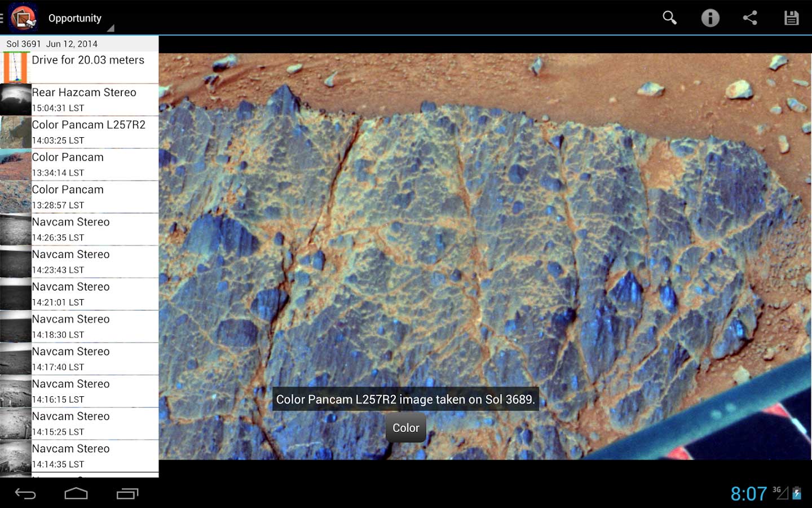Tap thumbnail for 13:28:57 LST Pancam
Viewport: 812px width, 508px height.
coord(15,197)
